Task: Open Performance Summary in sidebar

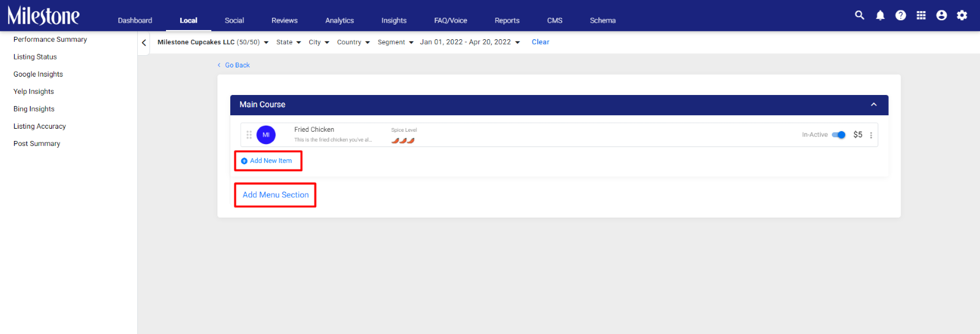Action: 50,39
